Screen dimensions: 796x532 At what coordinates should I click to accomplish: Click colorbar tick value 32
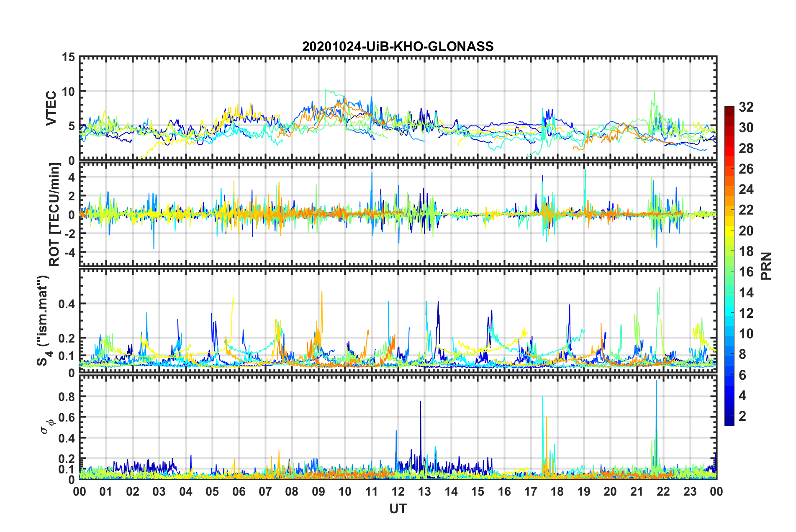(x=746, y=107)
